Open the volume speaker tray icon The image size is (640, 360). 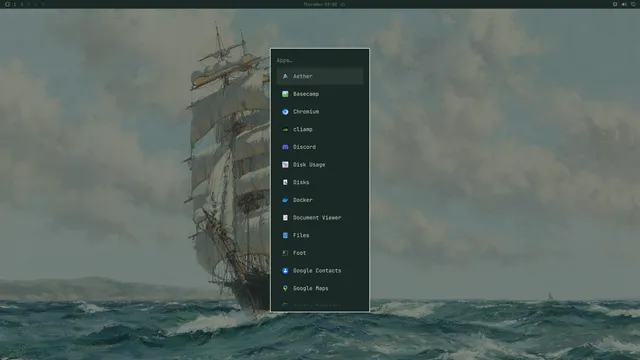pos(624,4)
